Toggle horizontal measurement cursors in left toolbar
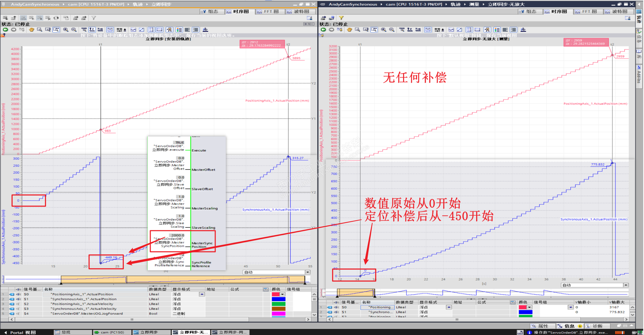This screenshot has width=644, height=335. (x=159, y=30)
